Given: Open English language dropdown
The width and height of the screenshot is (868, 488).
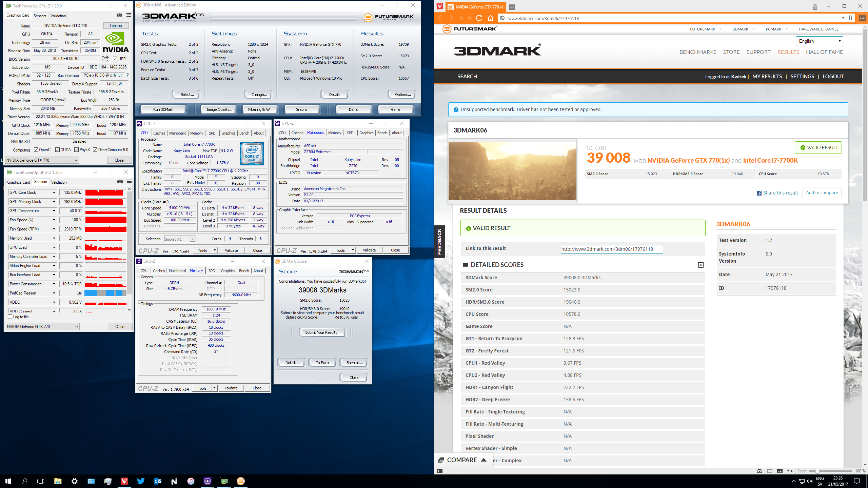Looking at the screenshot, I should tap(820, 41).
